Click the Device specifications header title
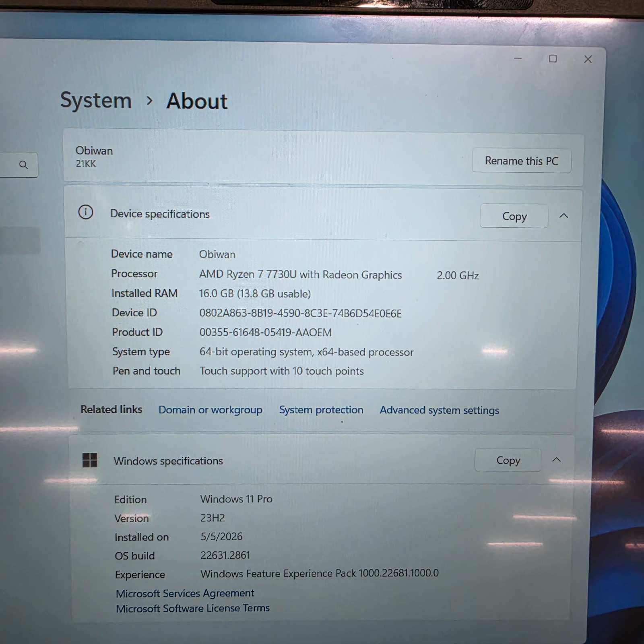This screenshot has height=644, width=644. 160,214
